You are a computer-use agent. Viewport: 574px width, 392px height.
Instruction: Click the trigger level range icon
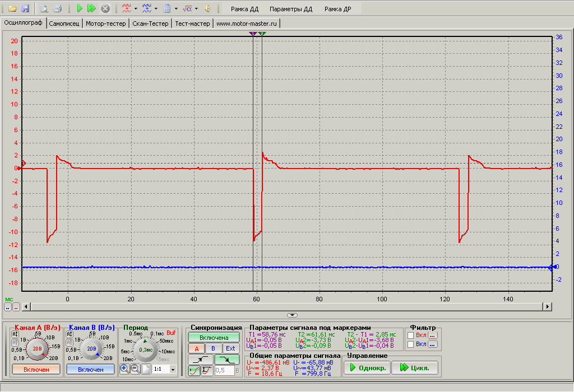click(x=207, y=370)
